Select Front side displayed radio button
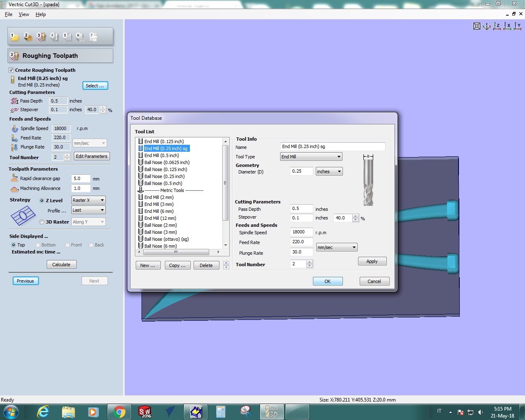 (67, 245)
